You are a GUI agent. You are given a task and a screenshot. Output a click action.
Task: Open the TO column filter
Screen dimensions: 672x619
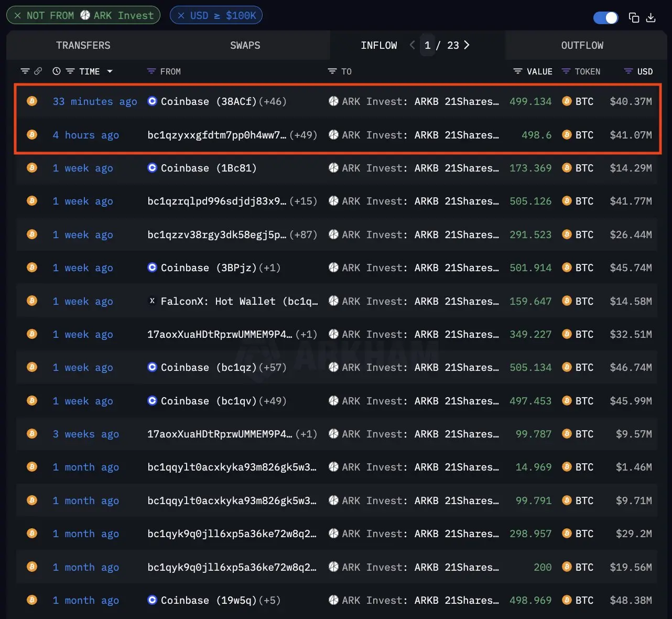point(332,71)
